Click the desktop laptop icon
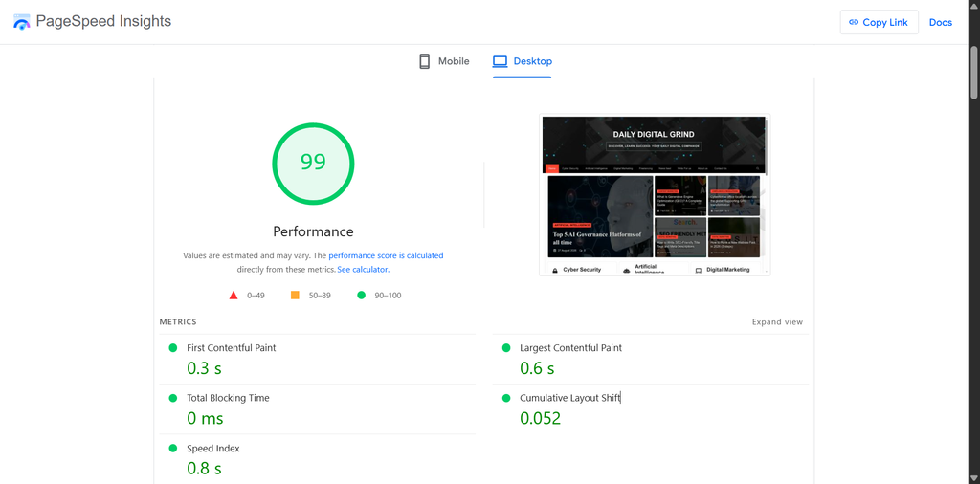Viewport: 980px width, 484px height. click(500, 61)
